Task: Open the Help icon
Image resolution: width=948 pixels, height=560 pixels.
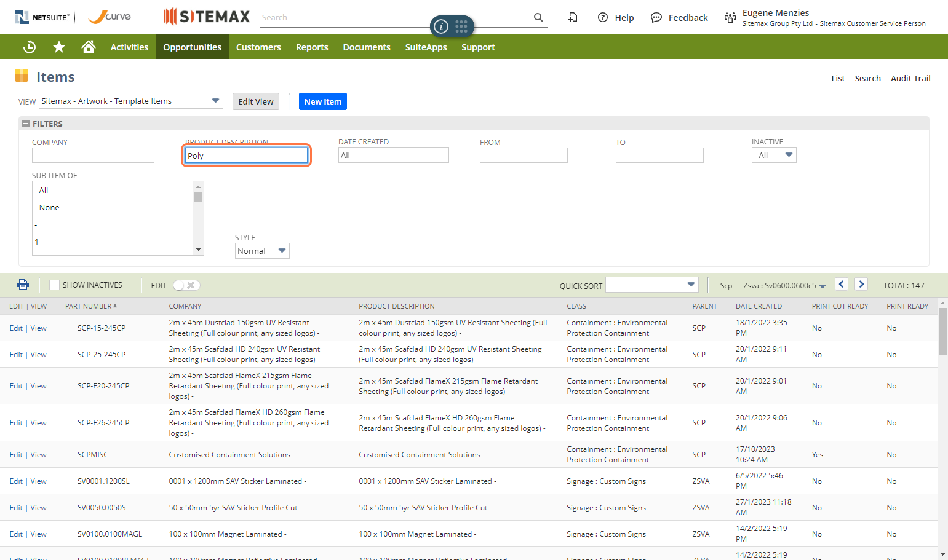Action: click(x=603, y=17)
